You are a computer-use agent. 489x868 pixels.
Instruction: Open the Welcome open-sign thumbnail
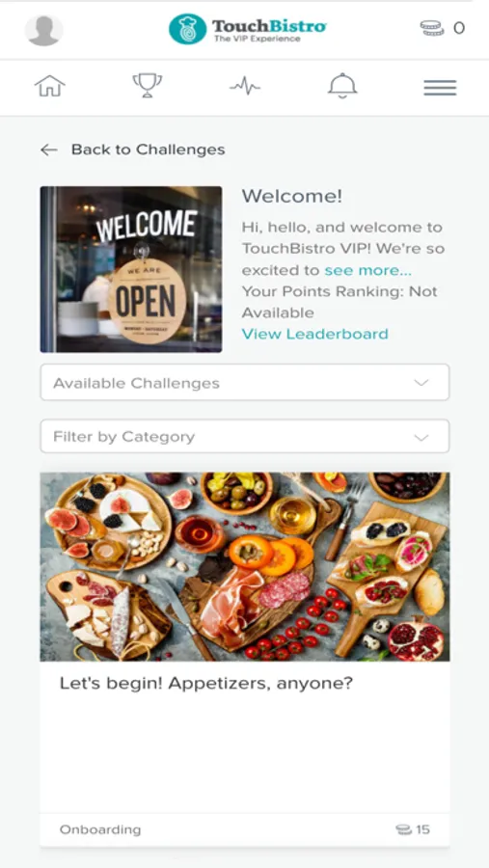pyautogui.click(x=131, y=269)
